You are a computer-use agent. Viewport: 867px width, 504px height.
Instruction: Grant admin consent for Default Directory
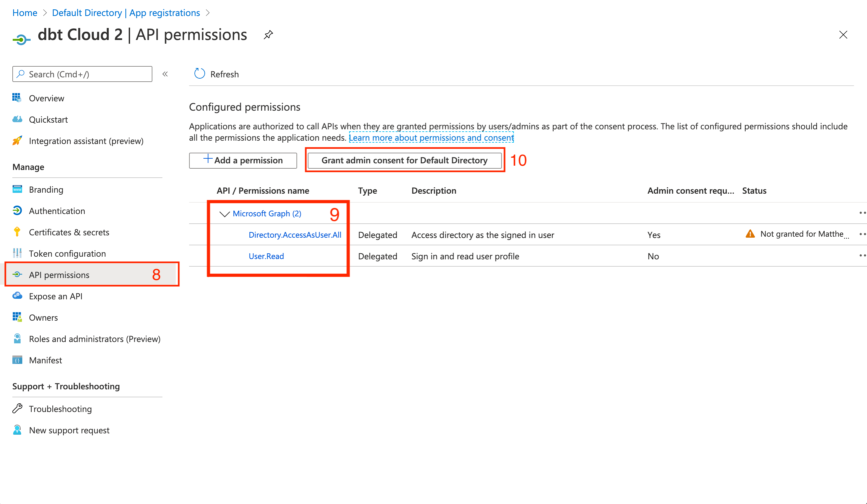pos(404,160)
